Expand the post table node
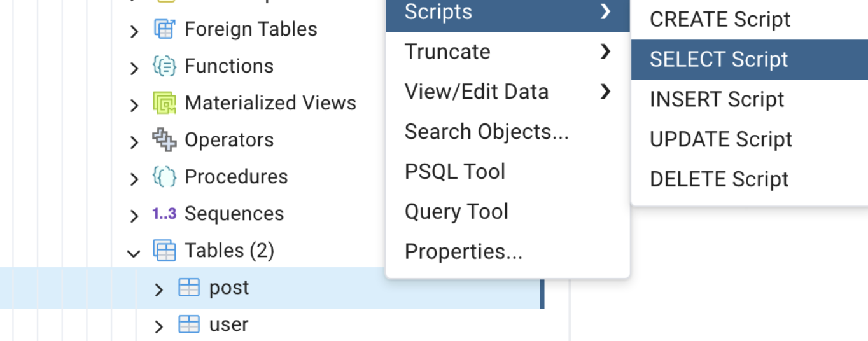This screenshot has width=868, height=341. (158, 290)
